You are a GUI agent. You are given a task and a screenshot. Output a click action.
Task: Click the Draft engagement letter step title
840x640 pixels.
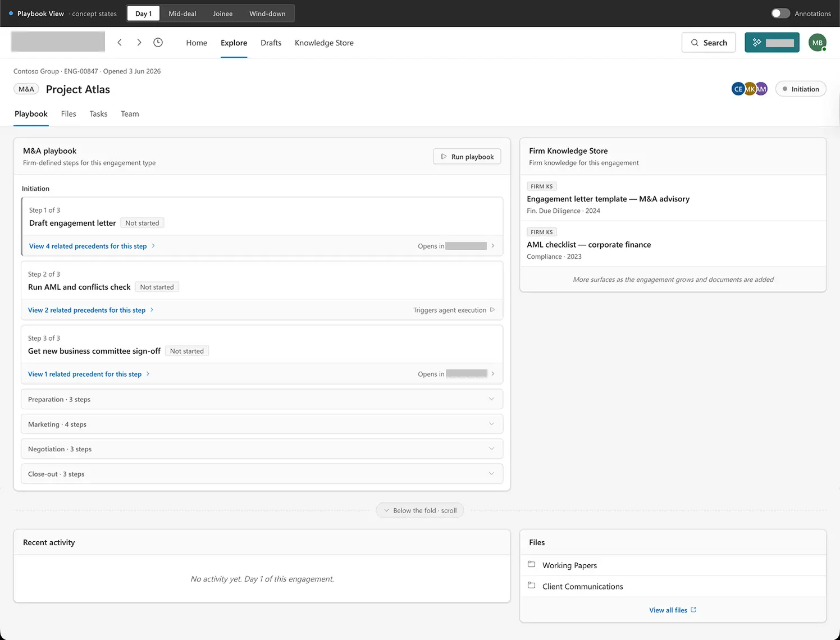(72, 223)
